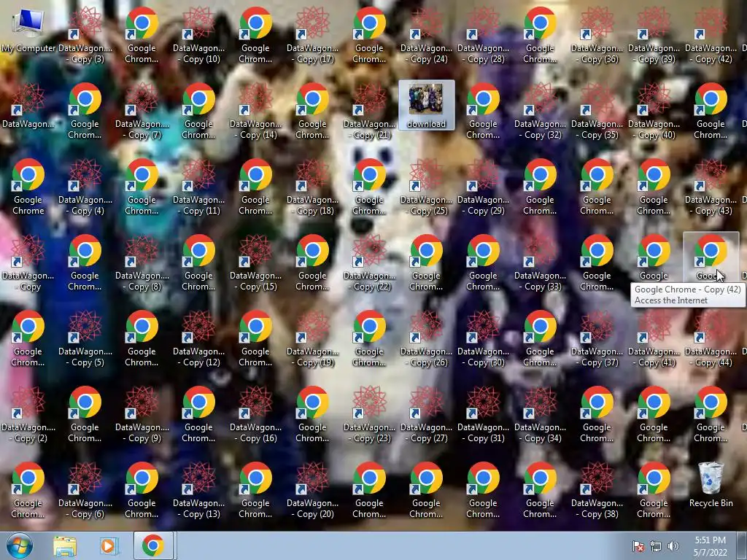The image size is (747, 560).
Task: Select DataWagon - Copy (5) shortcut
Action: [x=85, y=337]
